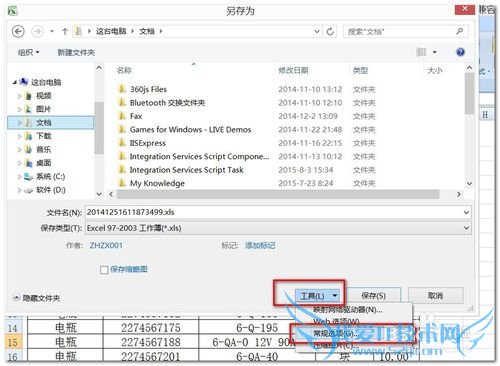Choose 常规选项(G)... menu item
The height and width of the screenshot is (366, 500).
(336, 334)
